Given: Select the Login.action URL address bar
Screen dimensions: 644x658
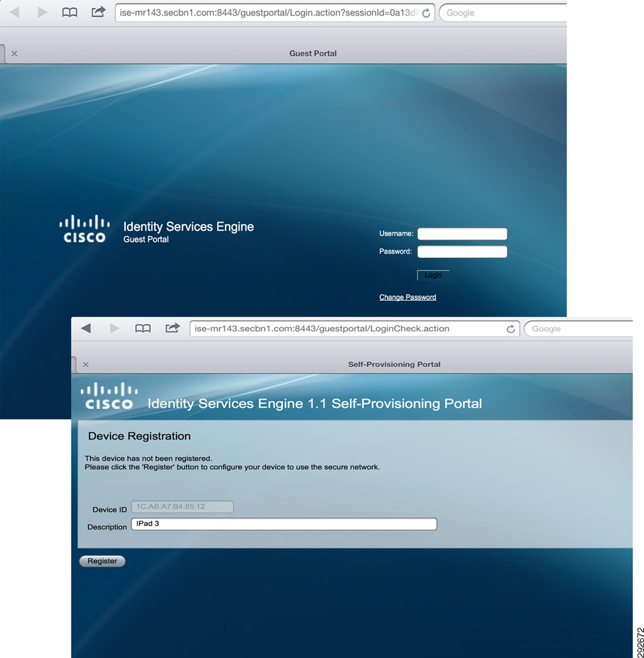Looking at the screenshot, I should (275, 13).
